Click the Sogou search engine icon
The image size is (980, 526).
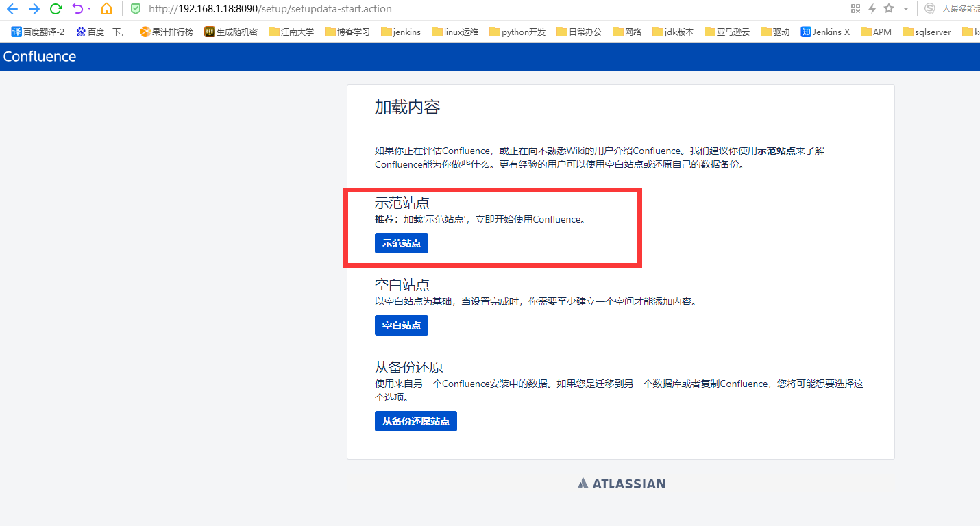pyautogui.click(x=930, y=8)
